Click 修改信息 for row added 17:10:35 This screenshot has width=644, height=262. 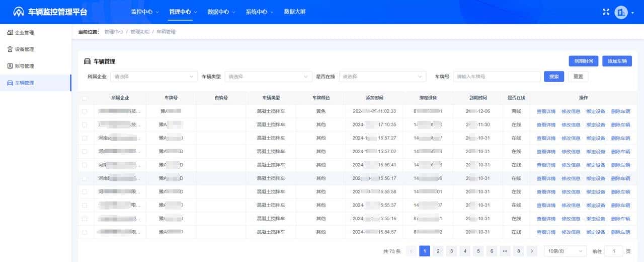point(571,124)
